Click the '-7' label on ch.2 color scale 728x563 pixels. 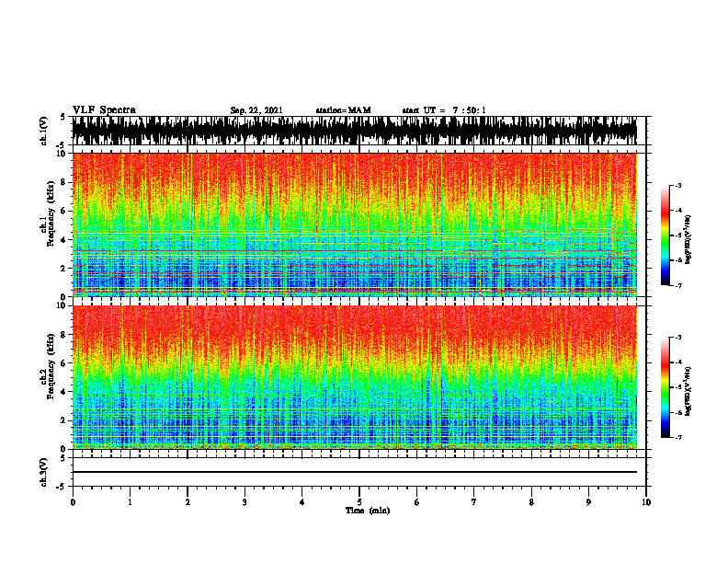(x=678, y=437)
